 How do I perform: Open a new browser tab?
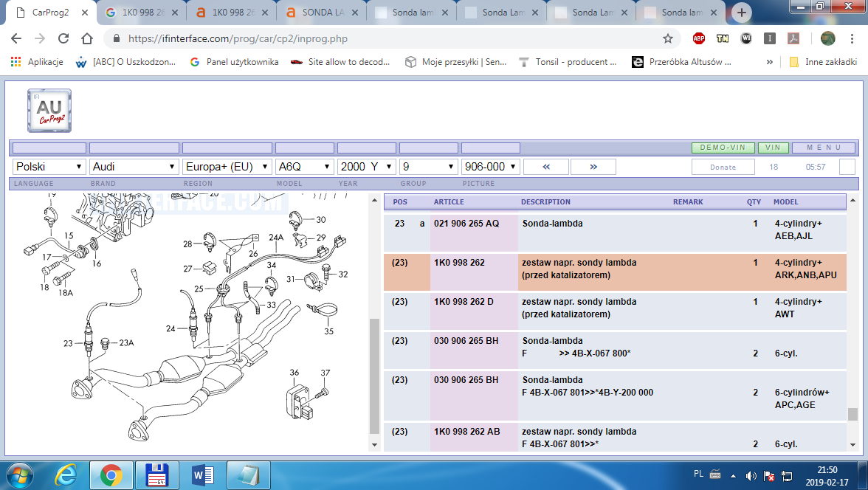click(x=742, y=13)
